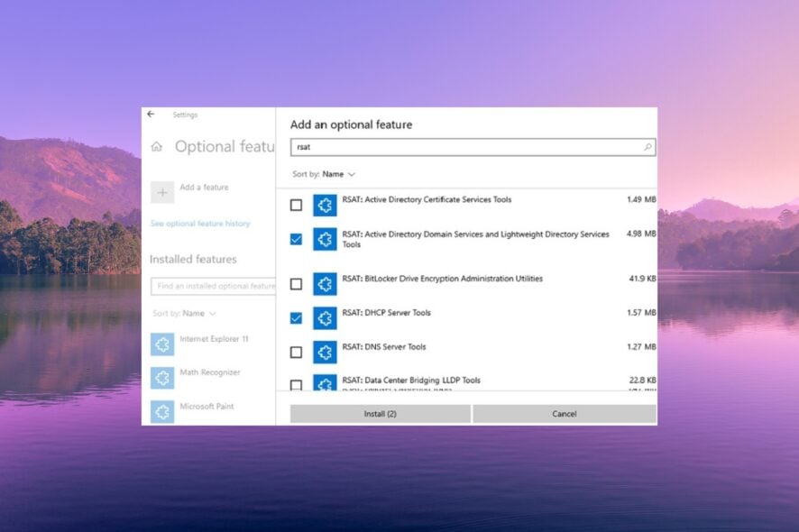The width and height of the screenshot is (799, 532).
Task: Open See optional feature history link
Action: (x=200, y=224)
